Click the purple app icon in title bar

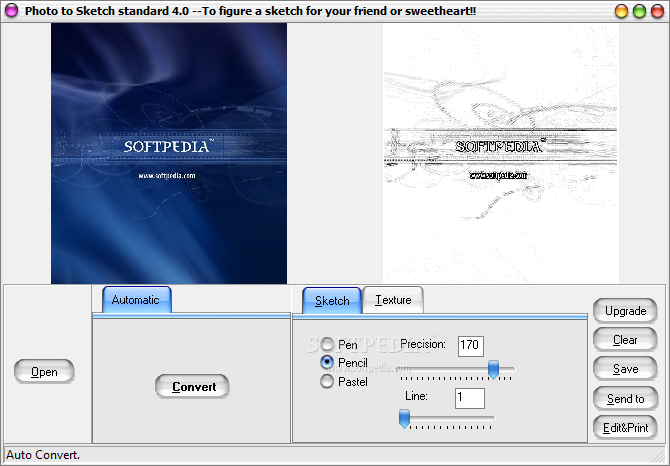point(11,11)
